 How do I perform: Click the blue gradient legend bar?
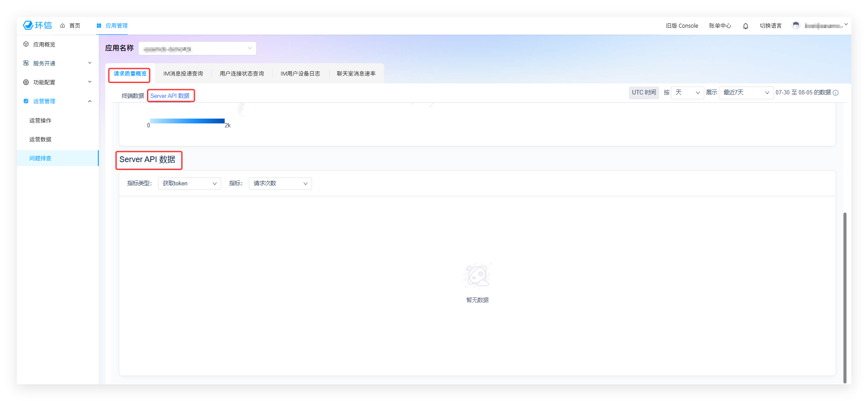point(187,121)
